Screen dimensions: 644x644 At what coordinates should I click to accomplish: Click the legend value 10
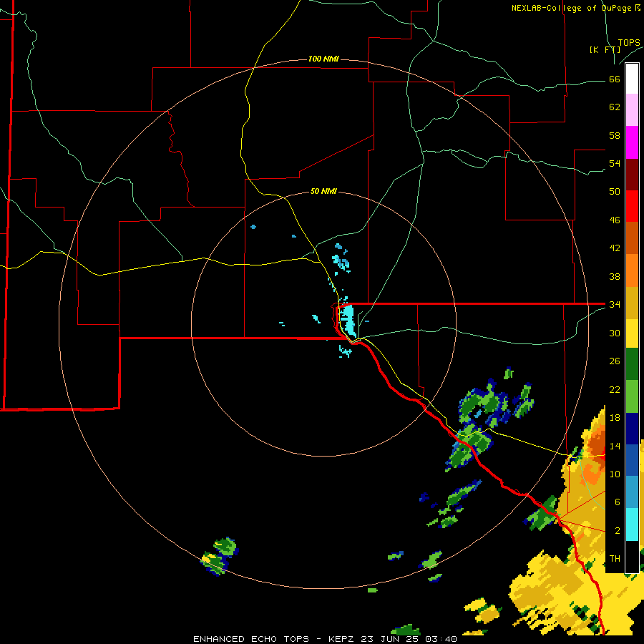615,474
